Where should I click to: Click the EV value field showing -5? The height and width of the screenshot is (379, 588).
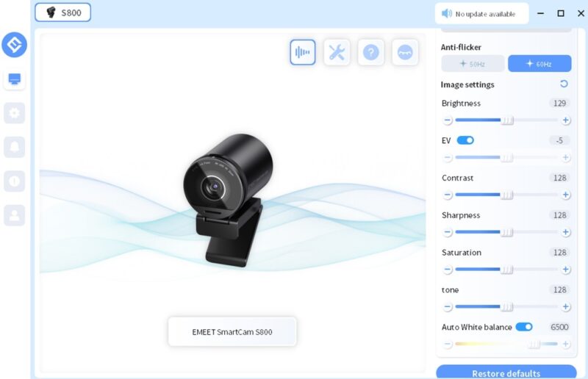(x=559, y=140)
